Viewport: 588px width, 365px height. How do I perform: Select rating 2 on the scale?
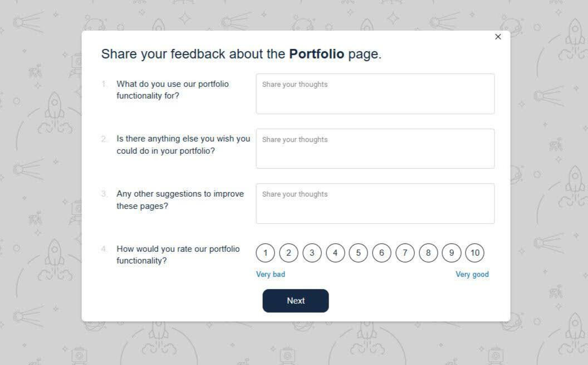[288, 253]
